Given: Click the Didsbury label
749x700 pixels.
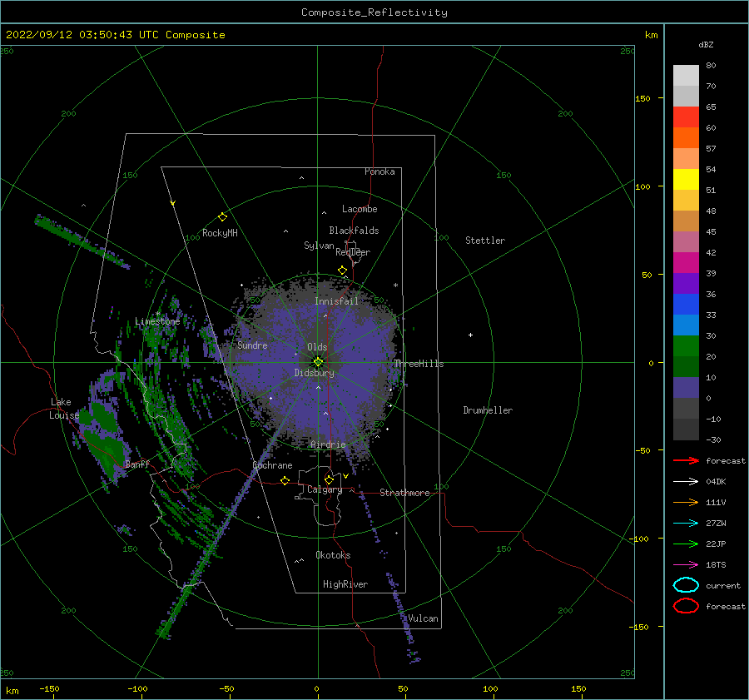Looking at the screenshot, I should (315, 373).
